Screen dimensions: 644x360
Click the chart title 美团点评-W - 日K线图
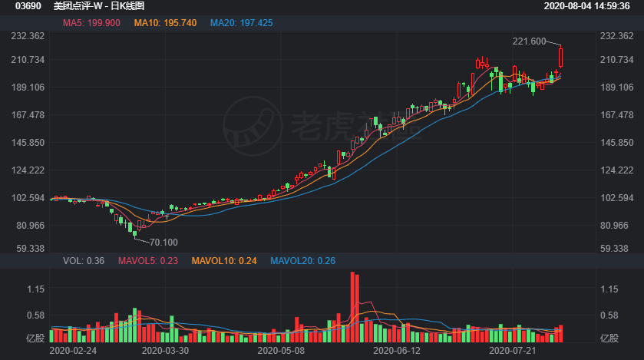pyautogui.click(x=99, y=6)
